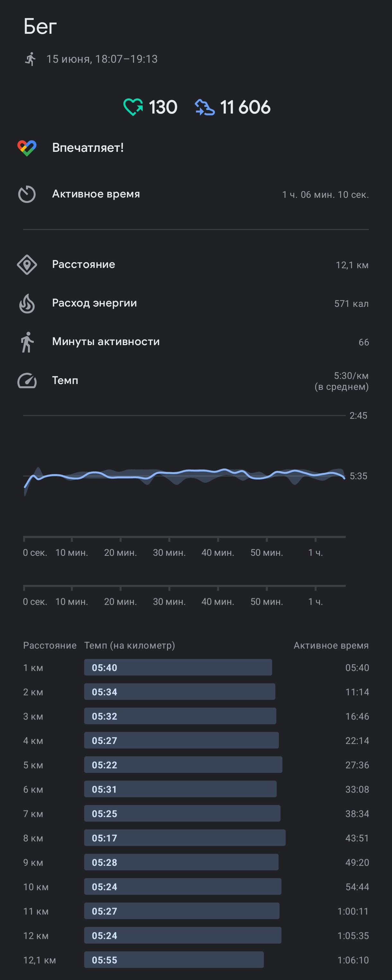Select the 1 км split bar 05:40

point(178,667)
